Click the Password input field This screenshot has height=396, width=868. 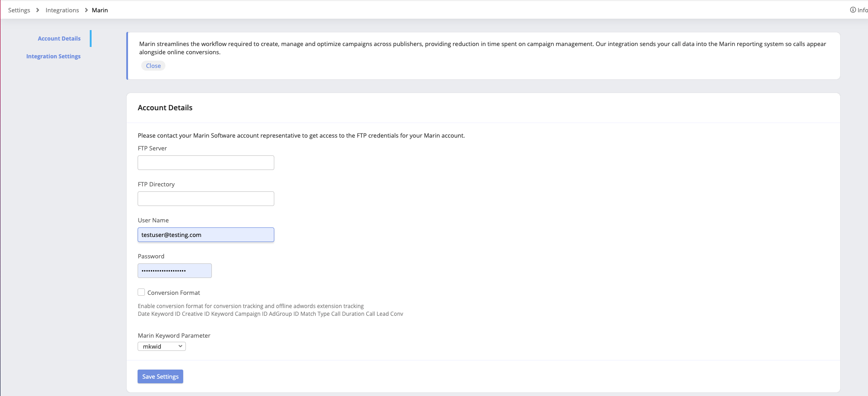click(175, 271)
